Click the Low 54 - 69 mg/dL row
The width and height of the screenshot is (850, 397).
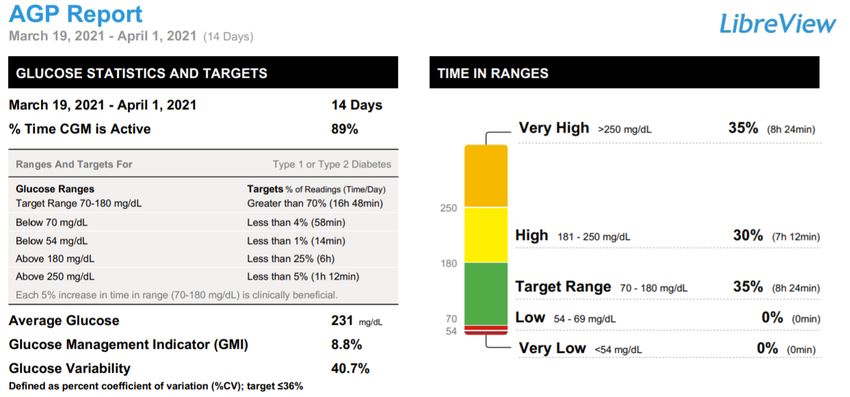(668, 318)
